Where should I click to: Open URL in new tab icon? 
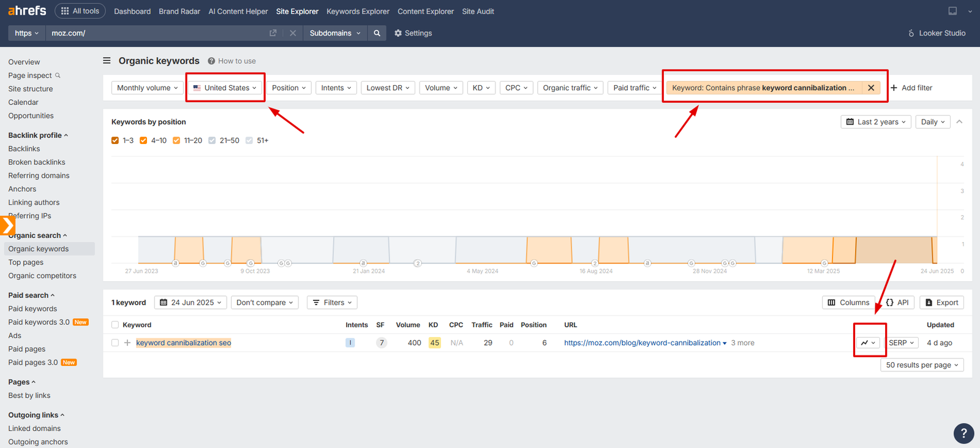[273, 33]
